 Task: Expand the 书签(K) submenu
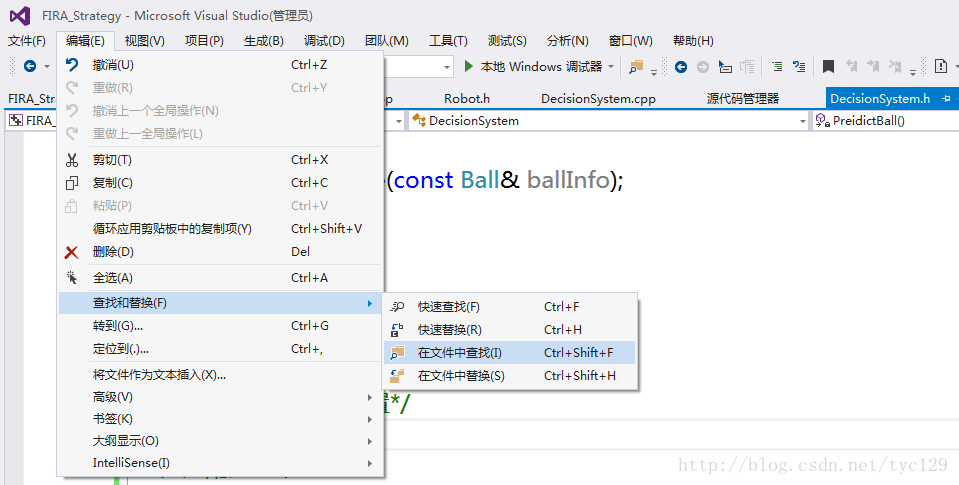(220, 420)
